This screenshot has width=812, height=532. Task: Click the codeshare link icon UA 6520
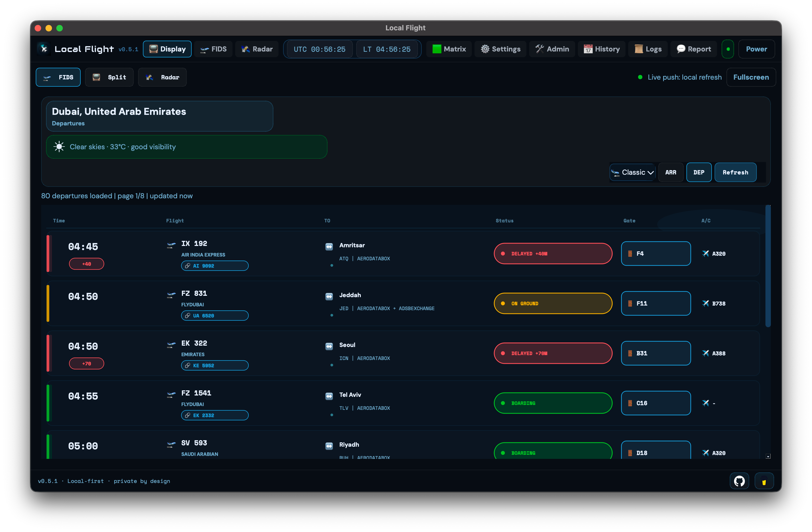pyautogui.click(x=187, y=316)
